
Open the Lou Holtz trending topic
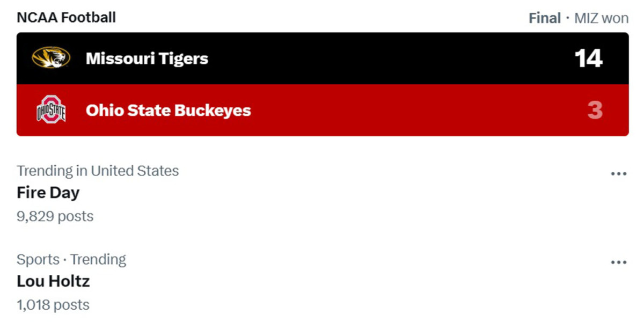[53, 281]
